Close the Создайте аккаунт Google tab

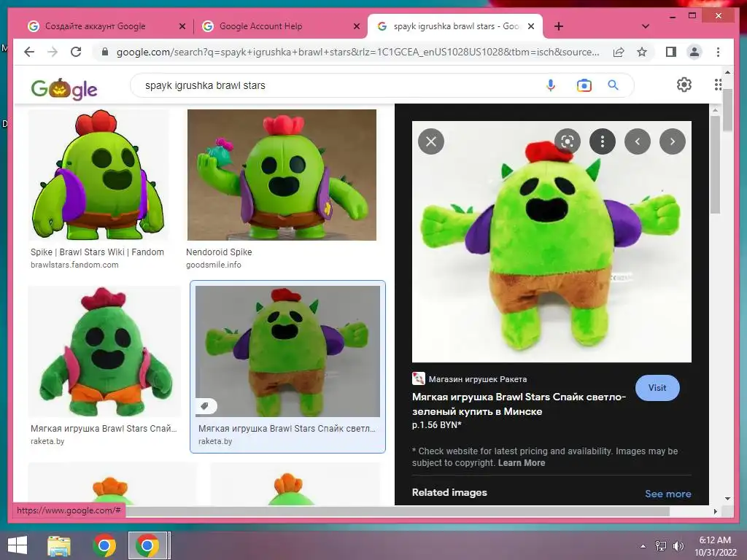click(182, 26)
